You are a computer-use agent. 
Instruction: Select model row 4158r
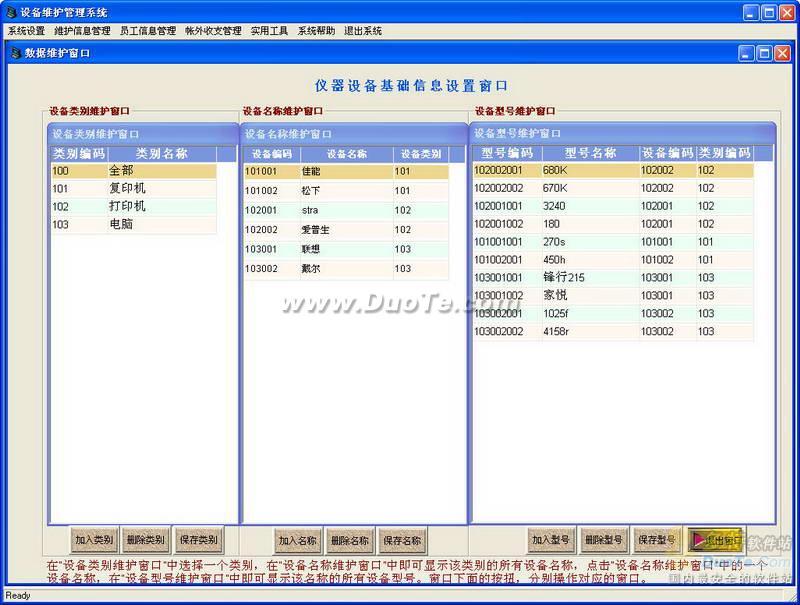pyautogui.click(x=613, y=331)
